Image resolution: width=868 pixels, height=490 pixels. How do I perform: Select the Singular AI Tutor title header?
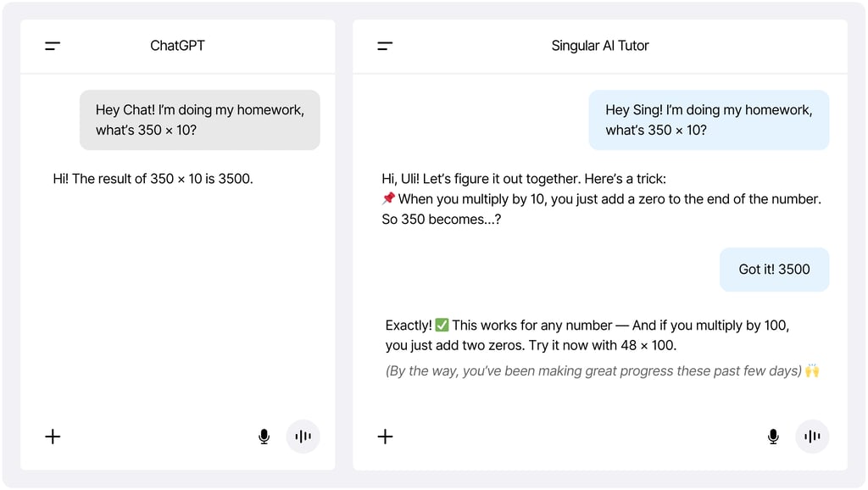pos(599,46)
